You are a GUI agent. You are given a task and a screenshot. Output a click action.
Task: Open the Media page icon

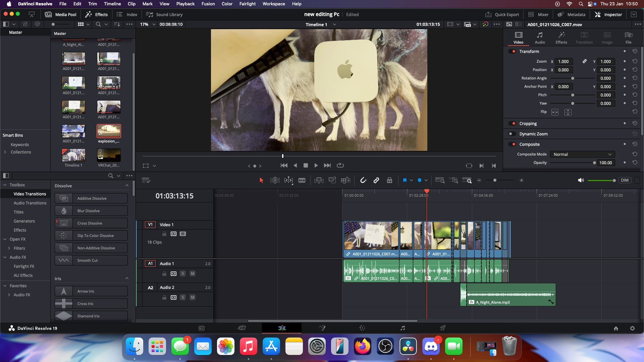[x=202, y=328]
